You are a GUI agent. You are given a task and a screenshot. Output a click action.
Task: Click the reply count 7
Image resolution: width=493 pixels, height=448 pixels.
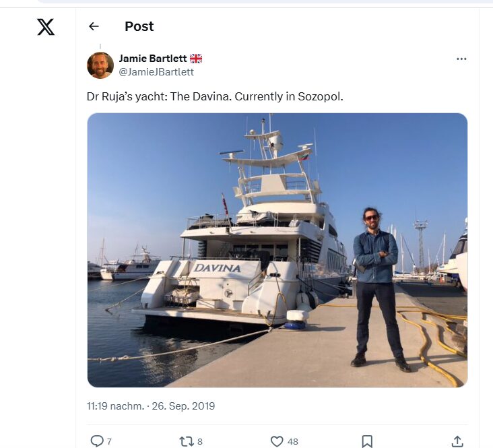click(x=109, y=442)
